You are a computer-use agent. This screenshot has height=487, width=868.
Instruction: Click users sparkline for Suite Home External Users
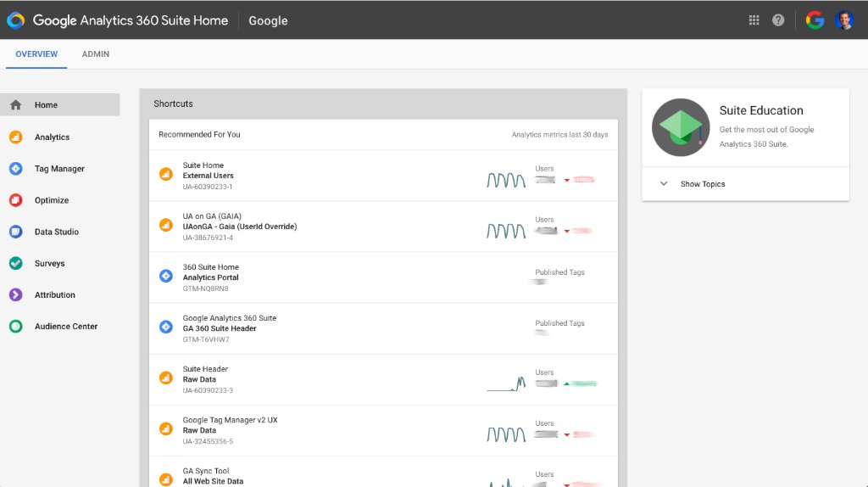506,180
